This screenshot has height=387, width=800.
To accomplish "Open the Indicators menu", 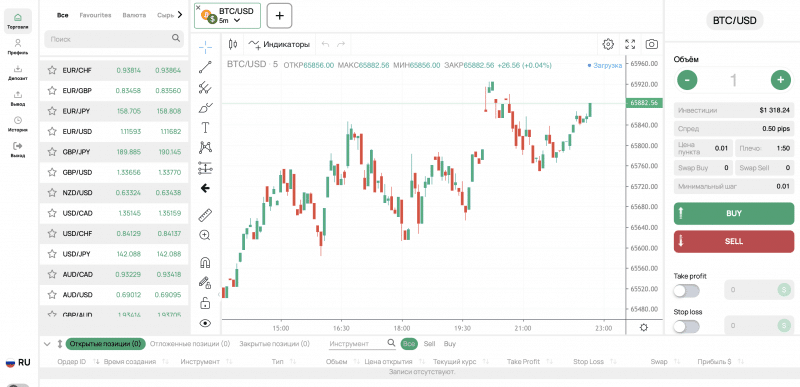I will tap(279, 44).
